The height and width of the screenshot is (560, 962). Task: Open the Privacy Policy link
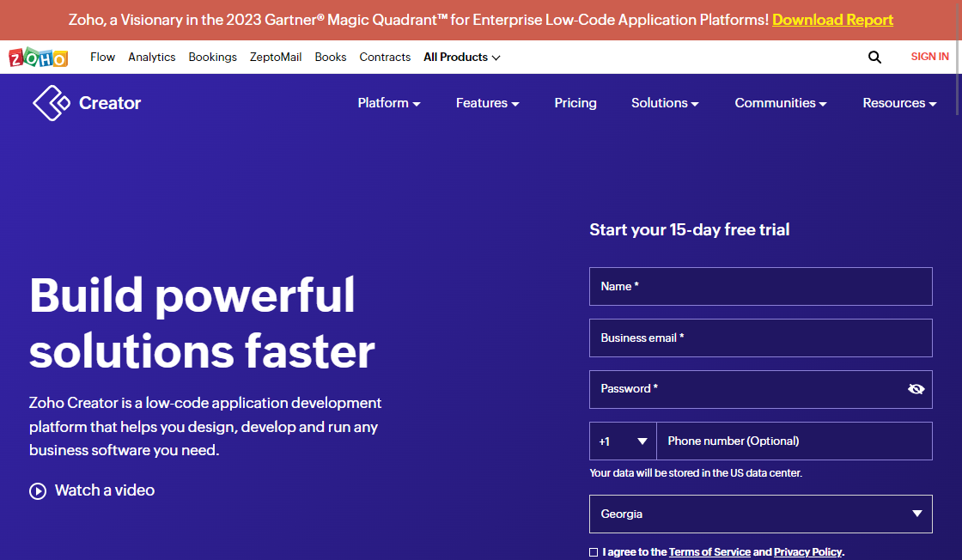pyautogui.click(x=807, y=552)
